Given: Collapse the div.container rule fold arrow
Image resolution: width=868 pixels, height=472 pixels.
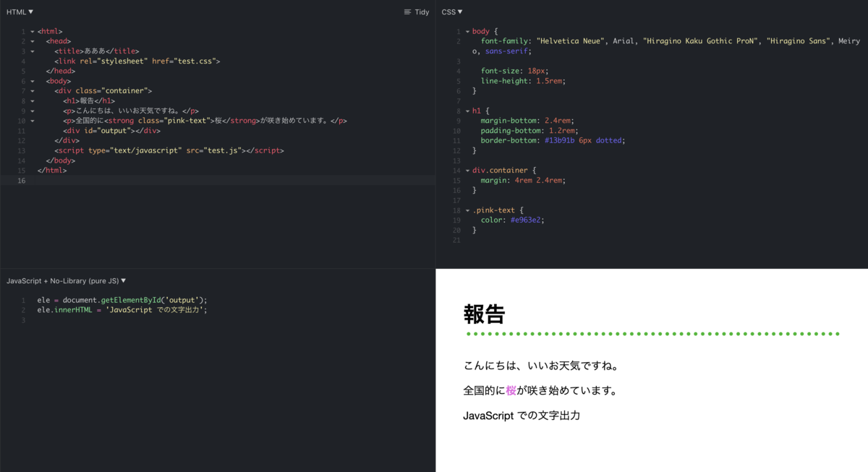Looking at the screenshot, I should coord(467,171).
